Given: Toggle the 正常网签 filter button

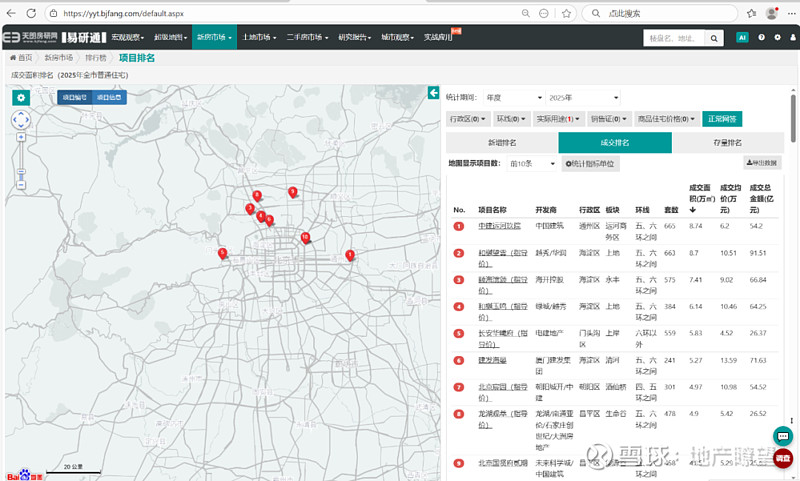Looking at the screenshot, I should (722, 119).
